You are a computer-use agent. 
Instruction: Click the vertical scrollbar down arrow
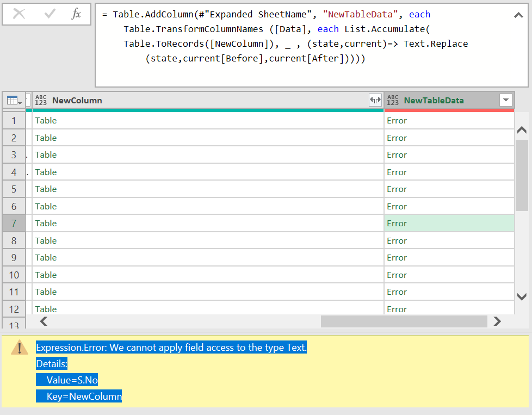coord(522,296)
